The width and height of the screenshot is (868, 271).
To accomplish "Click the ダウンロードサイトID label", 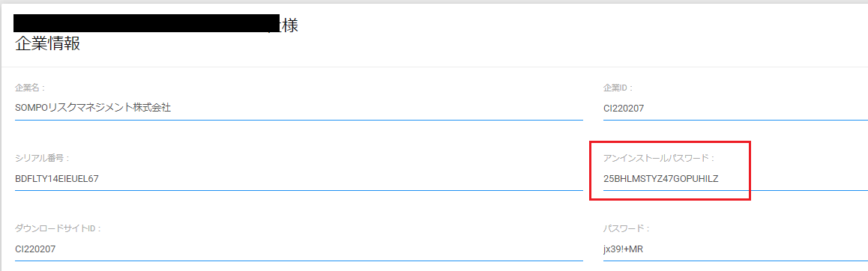I will (58, 228).
